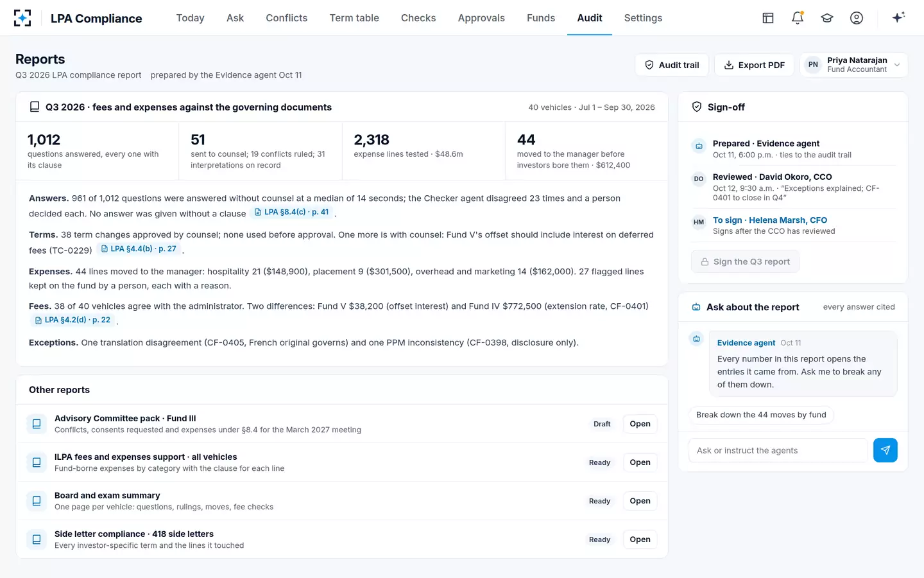The width and height of the screenshot is (924, 578).
Task: Open the notifications bell
Action: (798, 18)
